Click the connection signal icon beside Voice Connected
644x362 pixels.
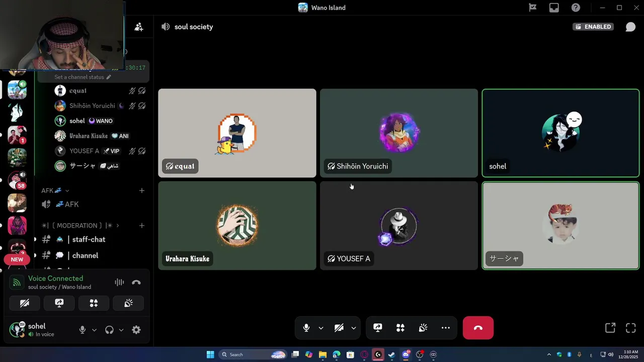coord(17,283)
